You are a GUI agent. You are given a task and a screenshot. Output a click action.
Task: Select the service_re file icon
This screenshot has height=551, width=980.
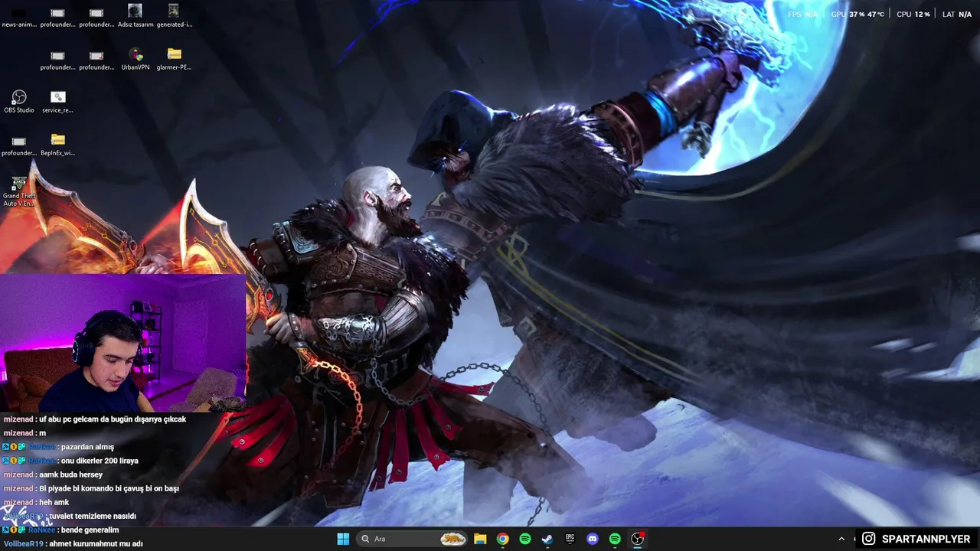click(x=57, y=101)
